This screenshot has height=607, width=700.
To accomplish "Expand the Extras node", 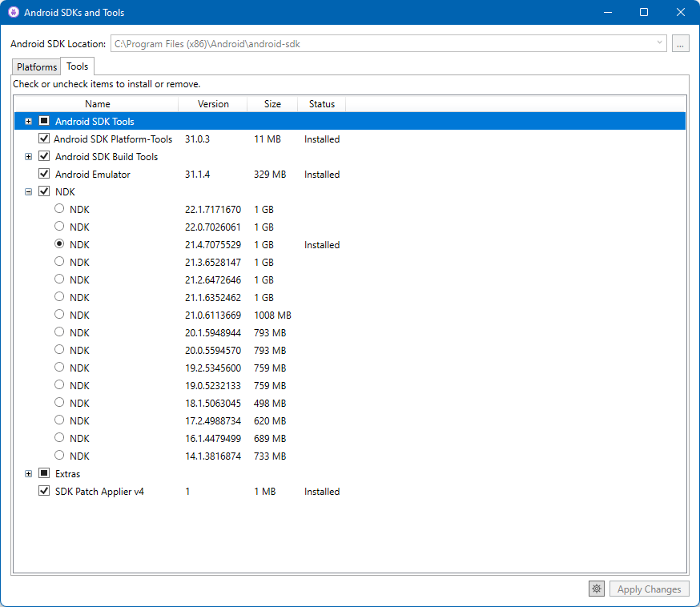I will tap(29, 473).
